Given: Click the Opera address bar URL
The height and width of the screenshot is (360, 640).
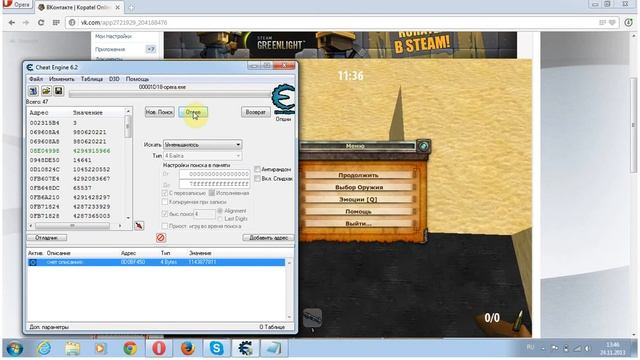Looking at the screenshot, I should (x=124, y=23).
